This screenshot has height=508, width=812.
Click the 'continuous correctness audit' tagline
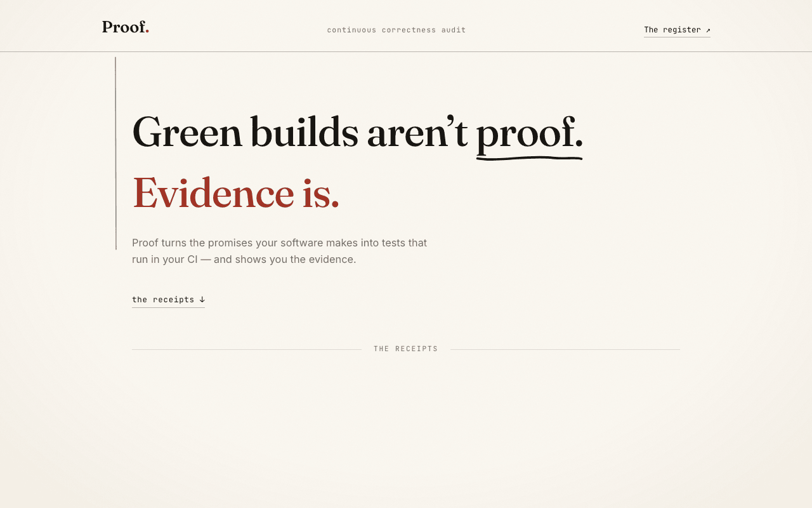coord(396,30)
